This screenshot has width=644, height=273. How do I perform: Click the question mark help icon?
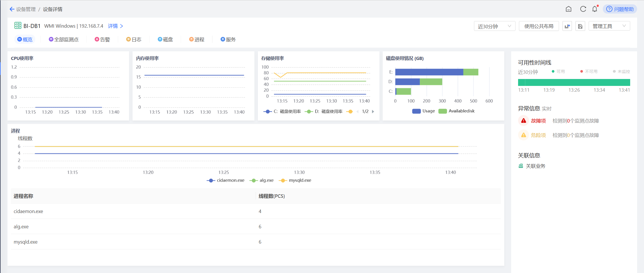[609, 9]
